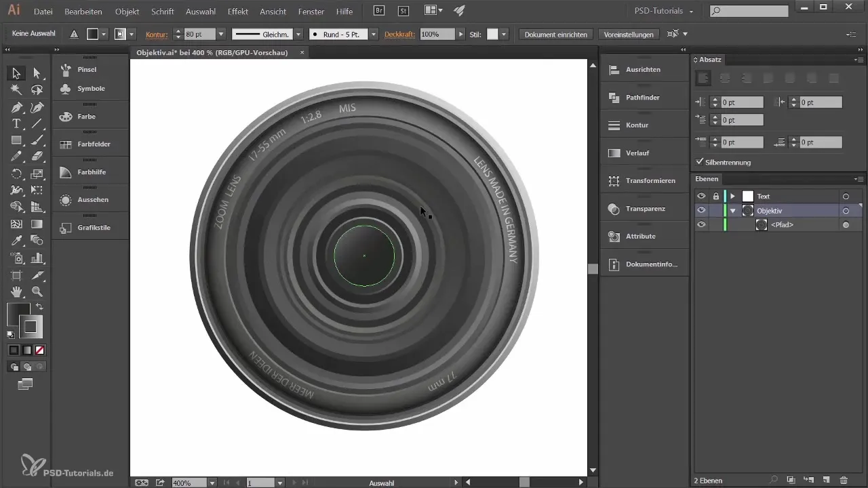Click the toolbox stroke color swatch
Viewport: 868px width, 488px height.
(31, 327)
